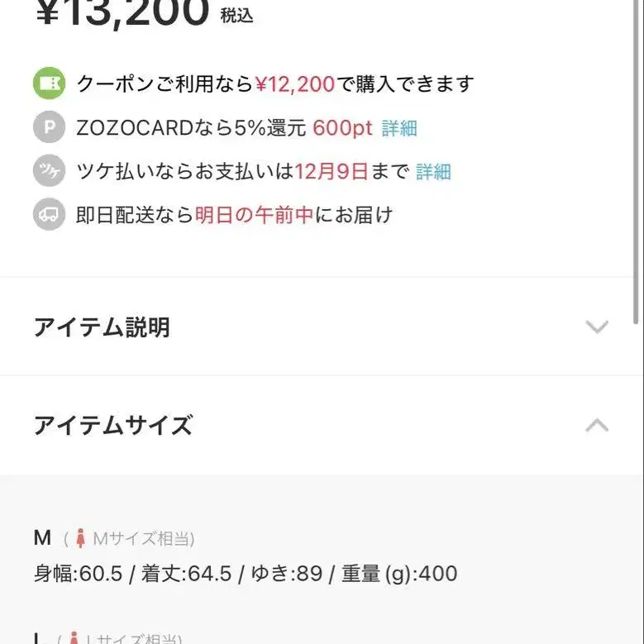Click the 600pt points reward text
This screenshot has height=644, width=644.
point(342,128)
